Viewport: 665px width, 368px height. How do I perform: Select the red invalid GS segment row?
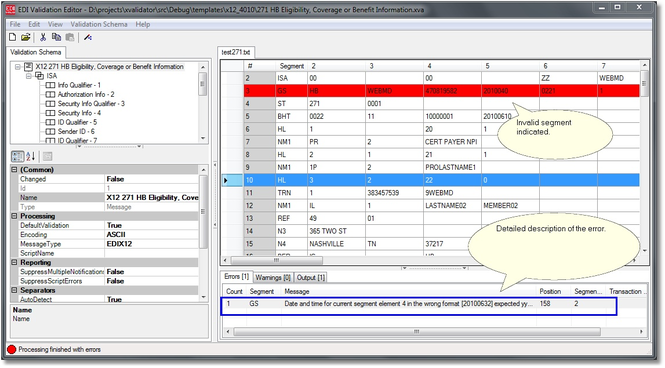click(x=441, y=91)
